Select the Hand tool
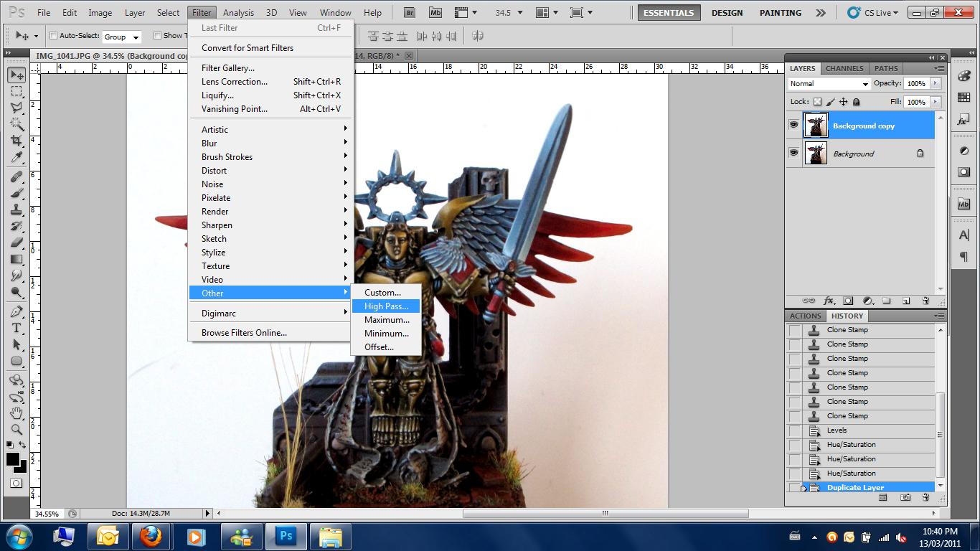 pyautogui.click(x=17, y=413)
